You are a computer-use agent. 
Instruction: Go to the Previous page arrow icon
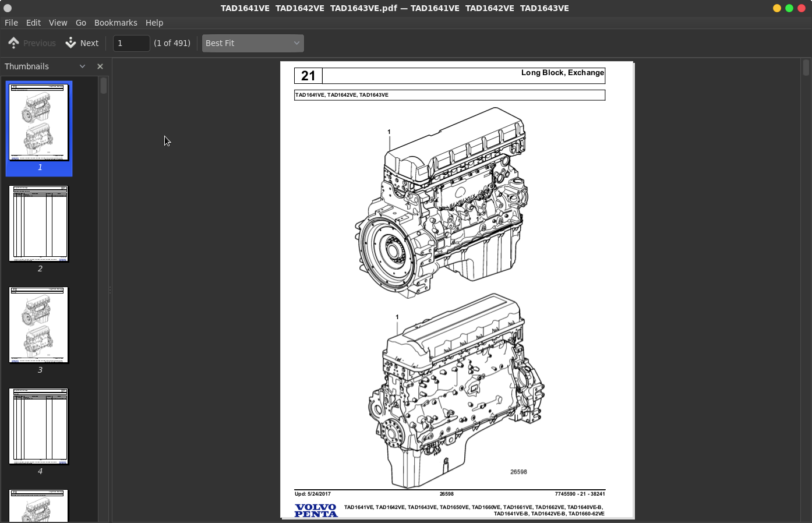pos(14,43)
